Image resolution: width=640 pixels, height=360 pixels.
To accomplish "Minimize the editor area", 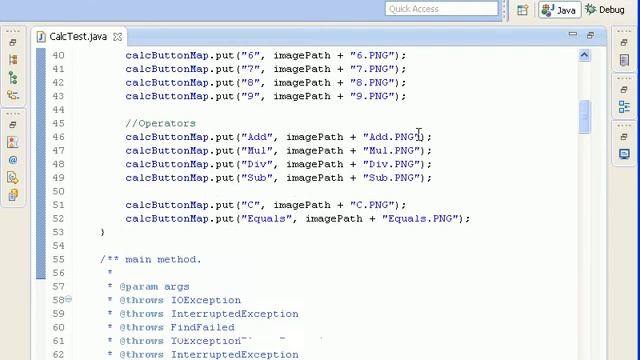I will click(x=573, y=35).
